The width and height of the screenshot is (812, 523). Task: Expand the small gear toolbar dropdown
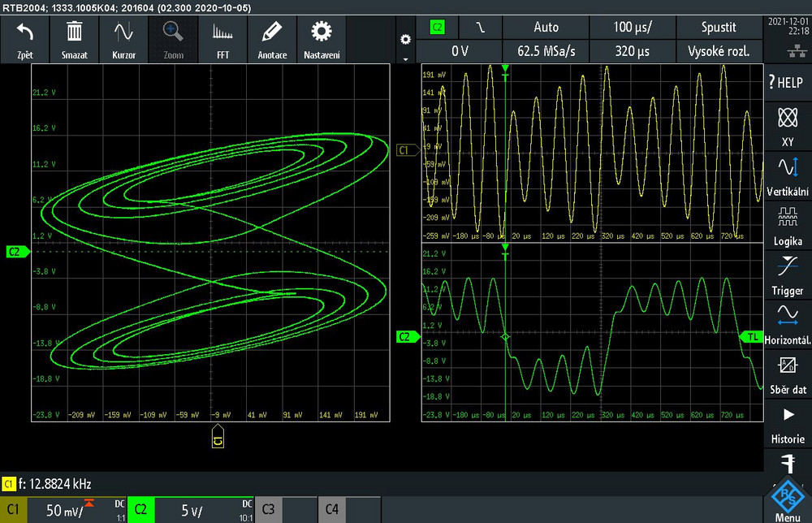pos(405,46)
